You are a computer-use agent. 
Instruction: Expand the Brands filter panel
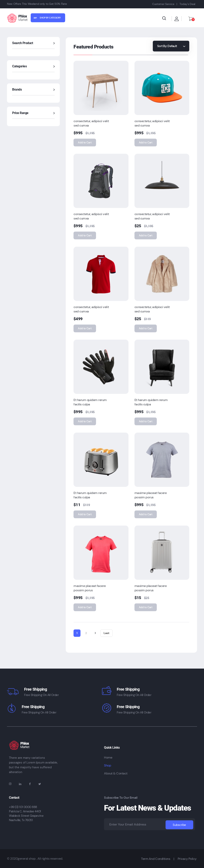(33, 90)
